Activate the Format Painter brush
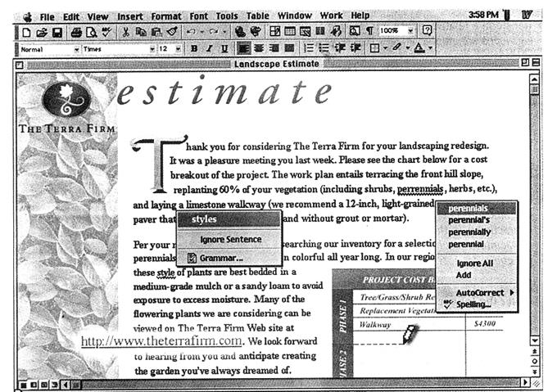The image size is (557, 392). [x=172, y=32]
